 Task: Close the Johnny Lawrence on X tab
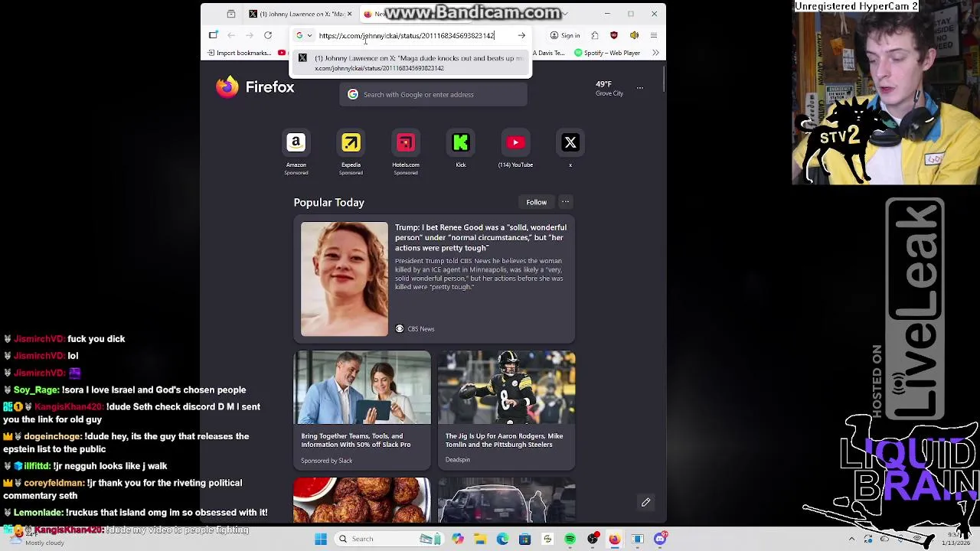(x=349, y=14)
